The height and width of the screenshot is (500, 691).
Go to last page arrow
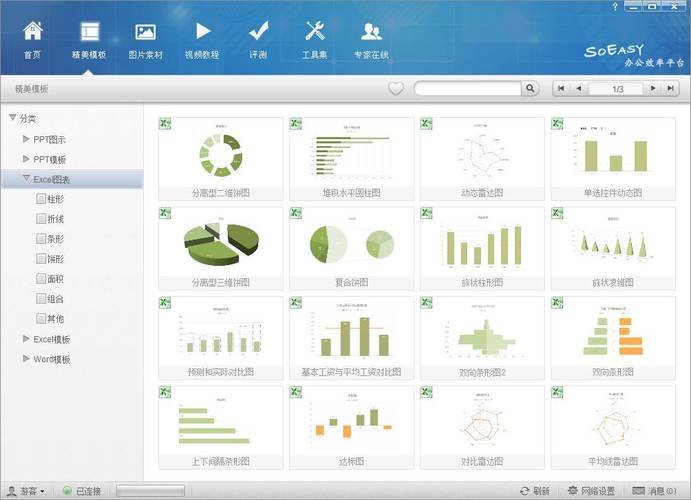pos(670,89)
